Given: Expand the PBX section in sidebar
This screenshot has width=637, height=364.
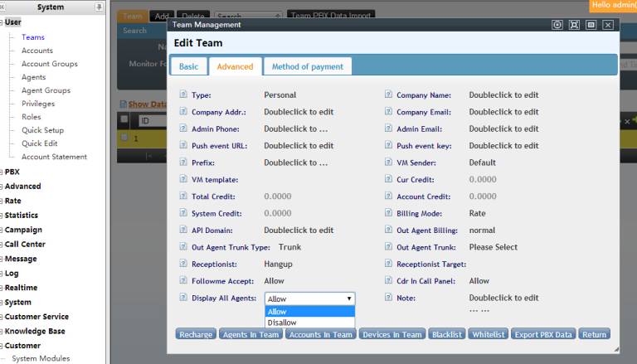Looking at the screenshot, I should (12, 172).
